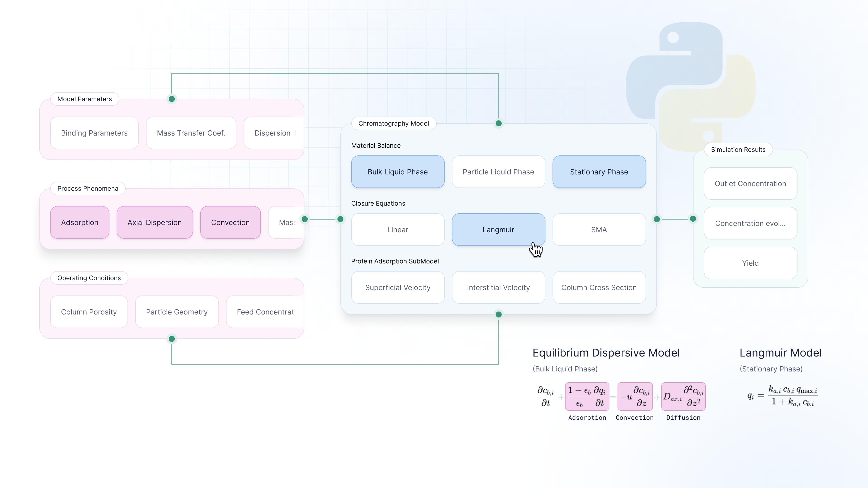Viewport: 868px width, 488px height.
Task: Click the Diffusion term in the equation
Action: tap(683, 396)
